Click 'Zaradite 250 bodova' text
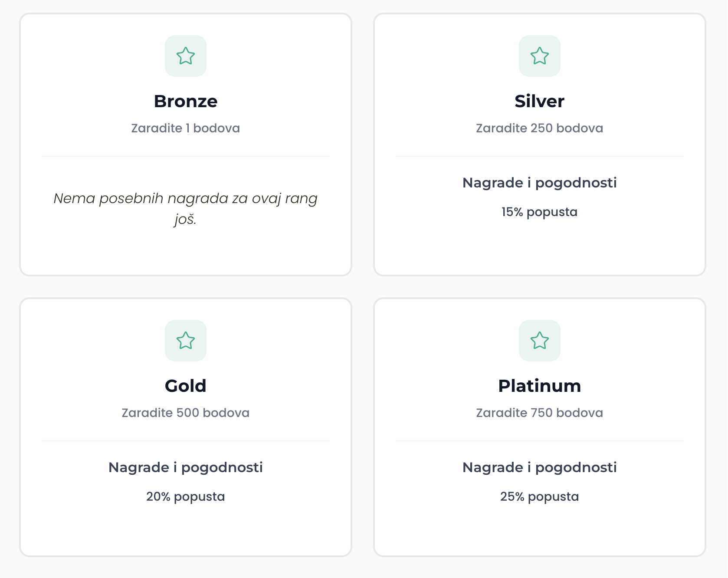728x578 pixels. [540, 128]
